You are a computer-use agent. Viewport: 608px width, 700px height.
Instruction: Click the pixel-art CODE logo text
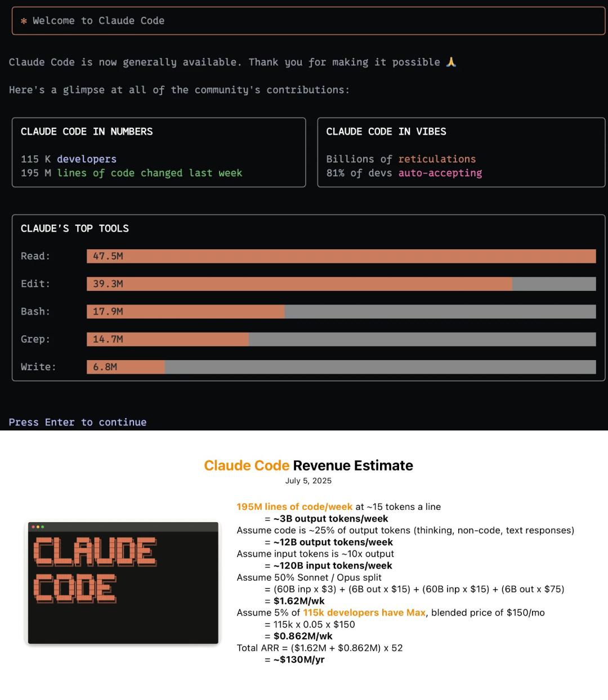click(x=75, y=589)
